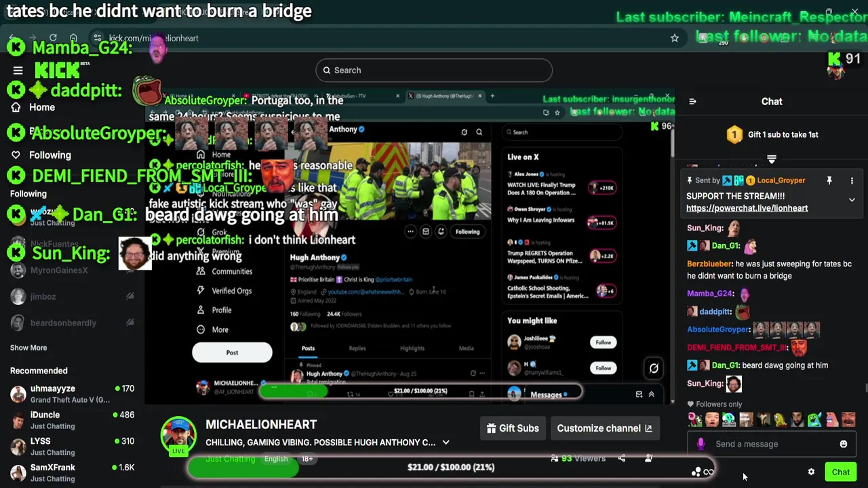
Task: Click the MICHAELIONHEART live avatar
Action: pyautogui.click(x=178, y=434)
